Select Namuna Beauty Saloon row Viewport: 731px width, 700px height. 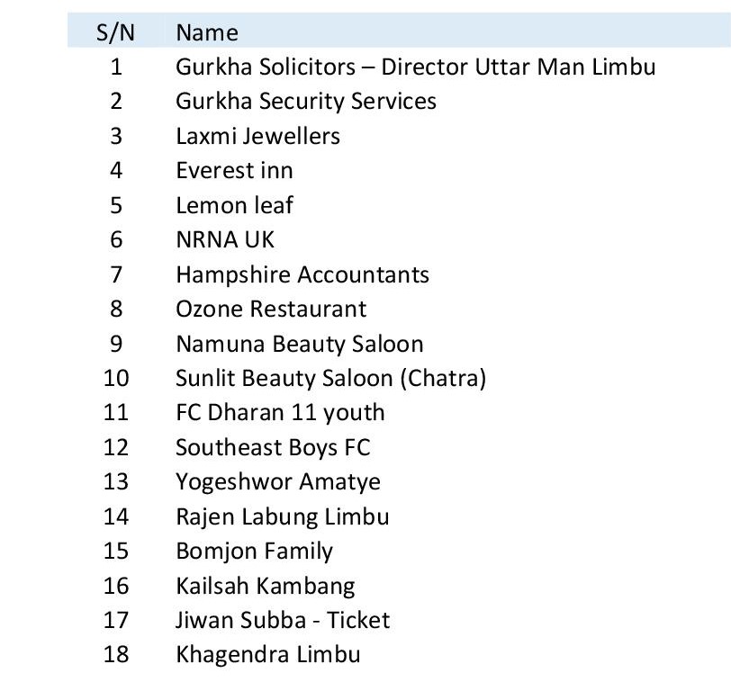300,344
